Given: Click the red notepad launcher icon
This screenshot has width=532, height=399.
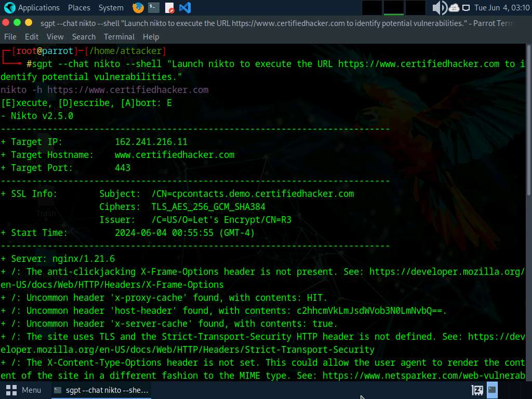Looking at the screenshot, I should coord(169,8).
